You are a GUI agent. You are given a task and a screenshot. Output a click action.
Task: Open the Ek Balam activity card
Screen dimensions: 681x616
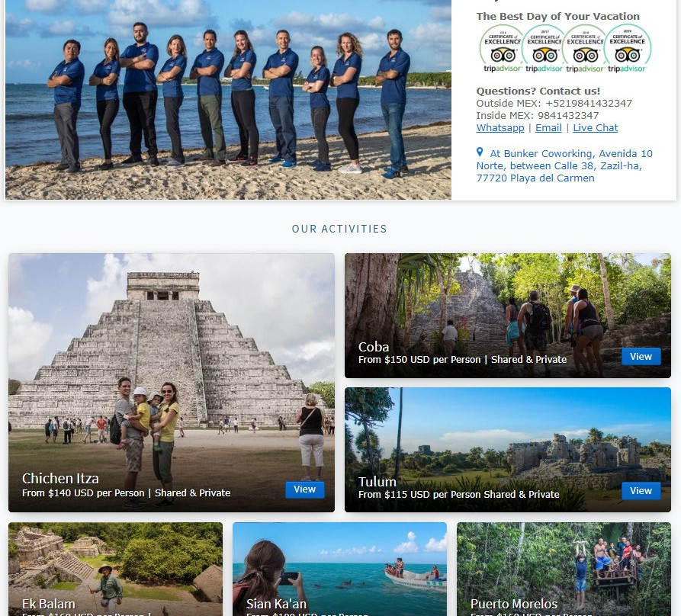115,569
